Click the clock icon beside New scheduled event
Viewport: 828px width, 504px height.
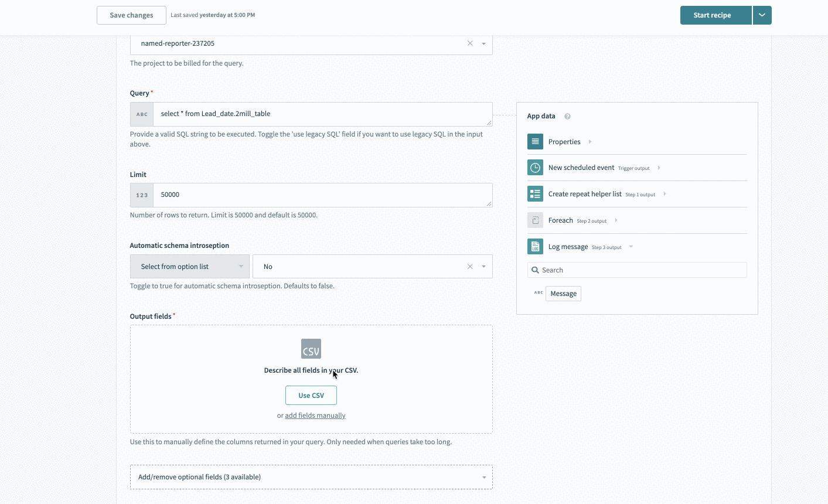[x=534, y=167]
